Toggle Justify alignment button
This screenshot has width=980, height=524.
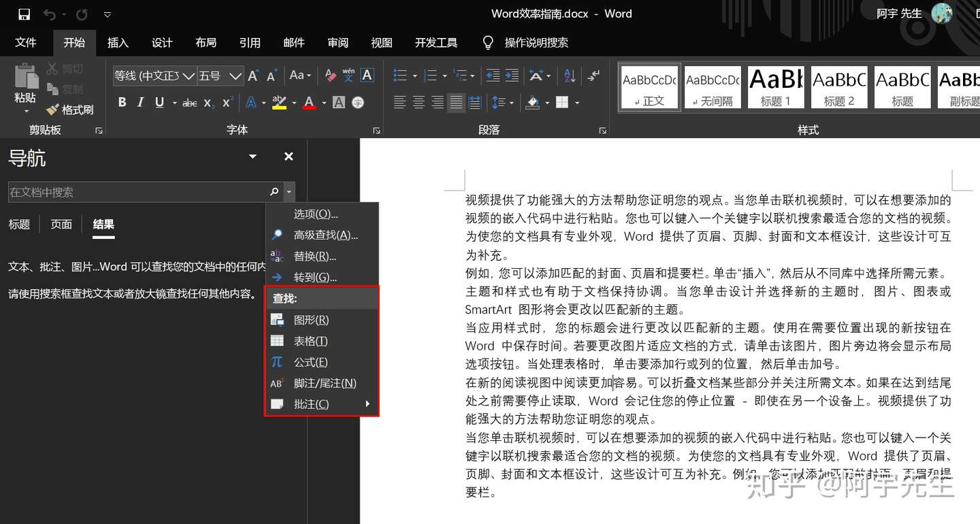click(x=456, y=103)
